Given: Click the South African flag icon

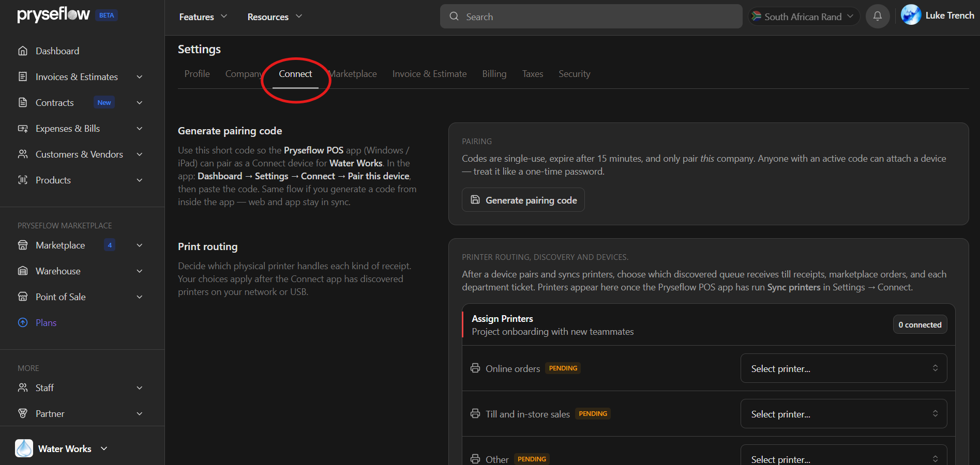Looking at the screenshot, I should coord(757,16).
